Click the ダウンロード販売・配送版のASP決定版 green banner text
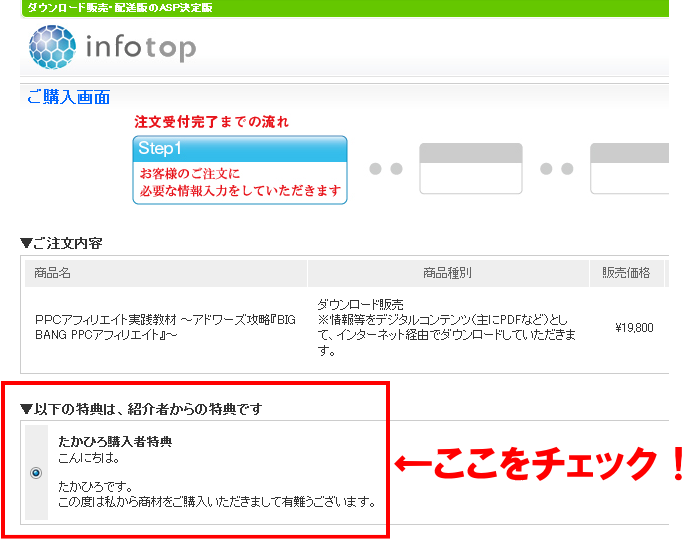The width and height of the screenshot is (682, 539). point(120,7)
